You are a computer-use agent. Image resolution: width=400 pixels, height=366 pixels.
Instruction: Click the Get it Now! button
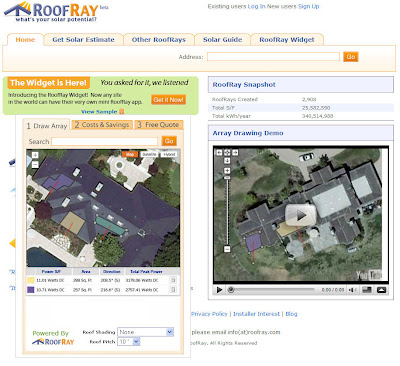pyautogui.click(x=168, y=99)
